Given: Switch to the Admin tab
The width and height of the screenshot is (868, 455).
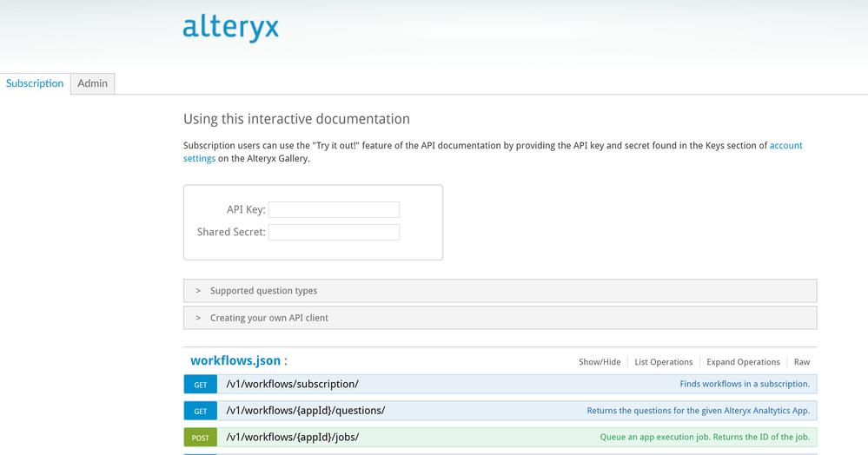Looking at the screenshot, I should (x=92, y=83).
